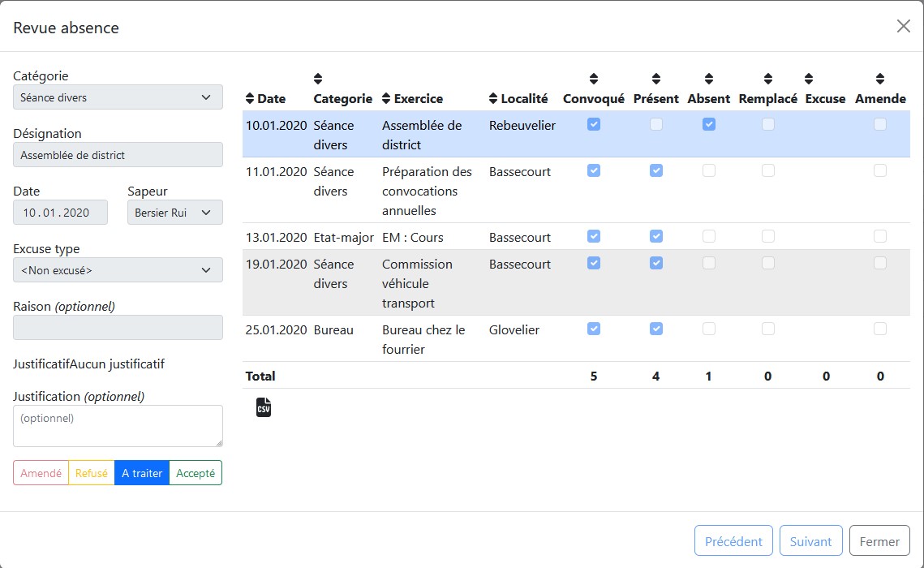The image size is (924, 568).
Task: Toggle Absent checkbox for 10.01.2020 row
Action: click(709, 125)
